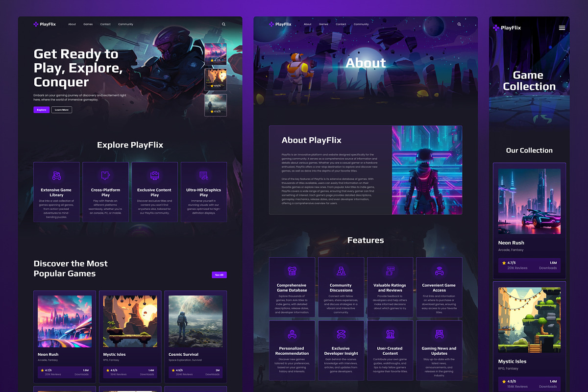Click the star icon on Cosmic Survival card
Image resolution: width=588 pixels, height=392 pixels.
pos(173,370)
